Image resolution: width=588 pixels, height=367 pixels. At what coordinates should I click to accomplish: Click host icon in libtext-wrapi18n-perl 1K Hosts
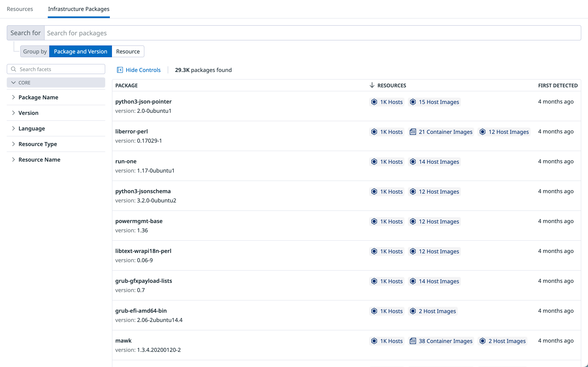(x=374, y=251)
